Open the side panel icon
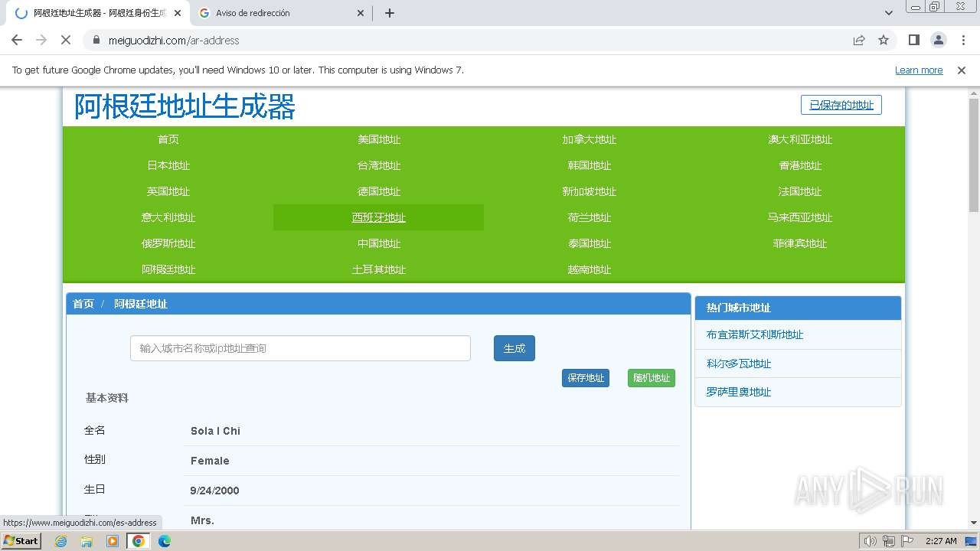The image size is (980, 551). pyautogui.click(x=914, y=40)
